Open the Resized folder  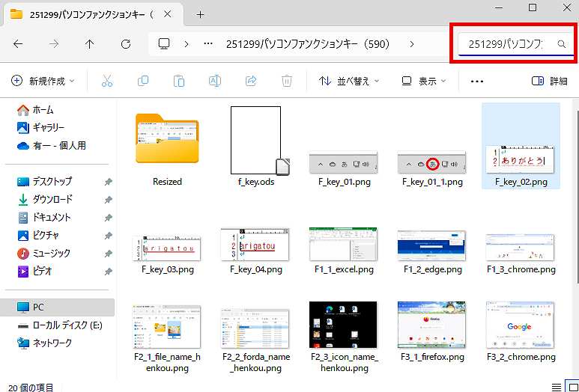point(167,146)
